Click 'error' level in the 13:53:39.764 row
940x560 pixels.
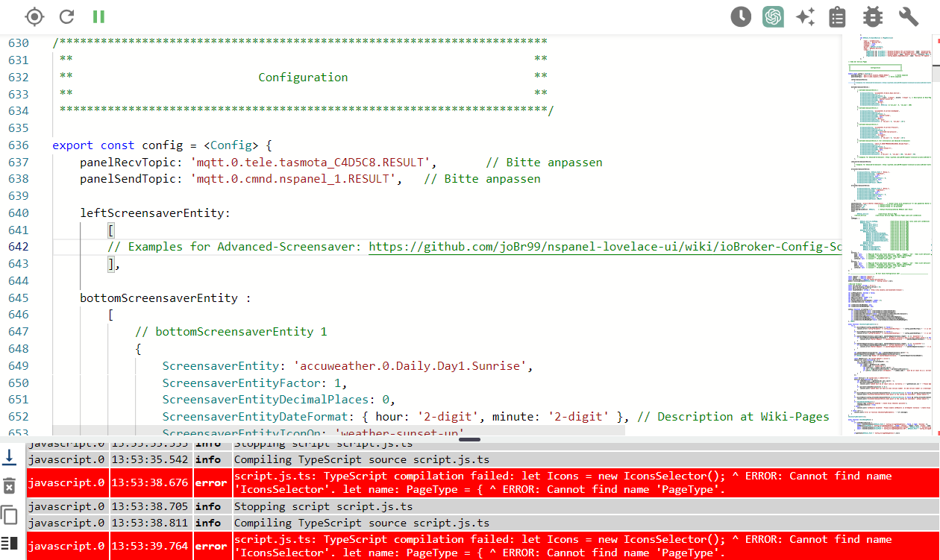pos(211,546)
